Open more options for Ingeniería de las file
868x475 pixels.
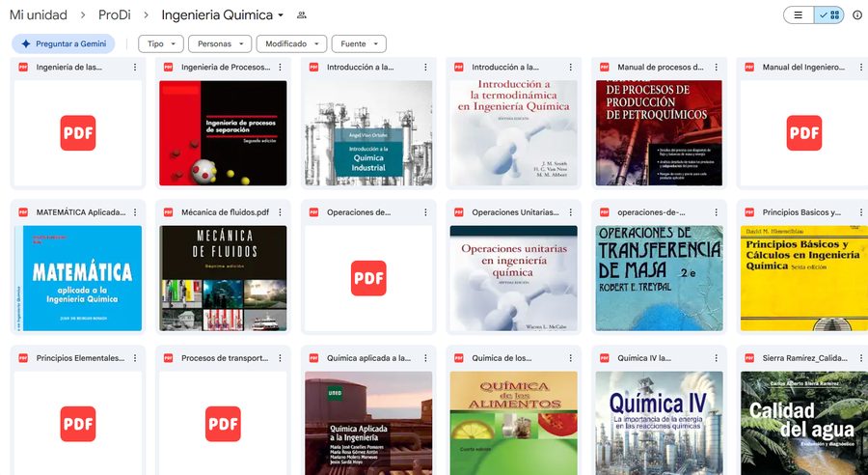(x=134, y=67)
